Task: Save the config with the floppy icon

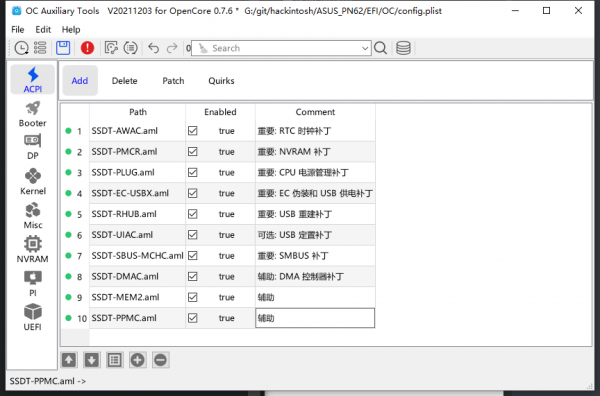Action: tap(63, 48)
